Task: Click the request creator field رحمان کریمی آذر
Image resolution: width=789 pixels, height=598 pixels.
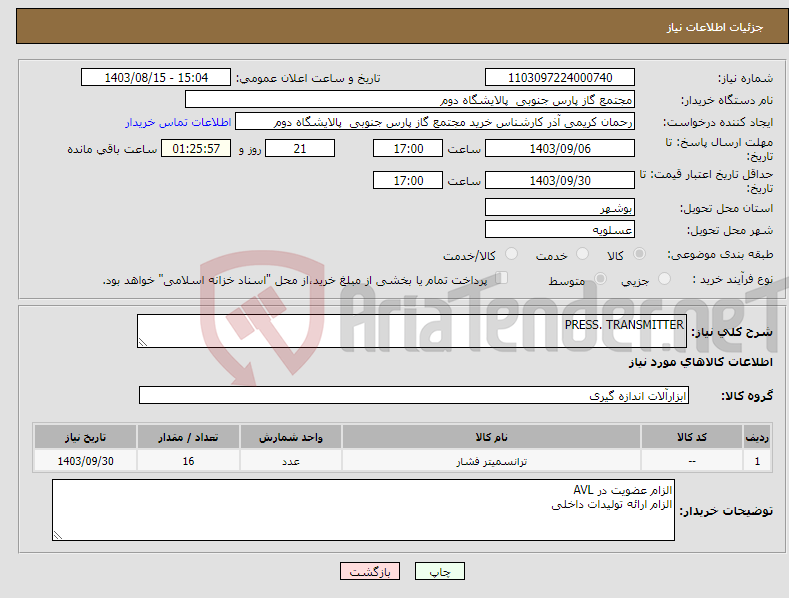Action: [x=435, y=122]
